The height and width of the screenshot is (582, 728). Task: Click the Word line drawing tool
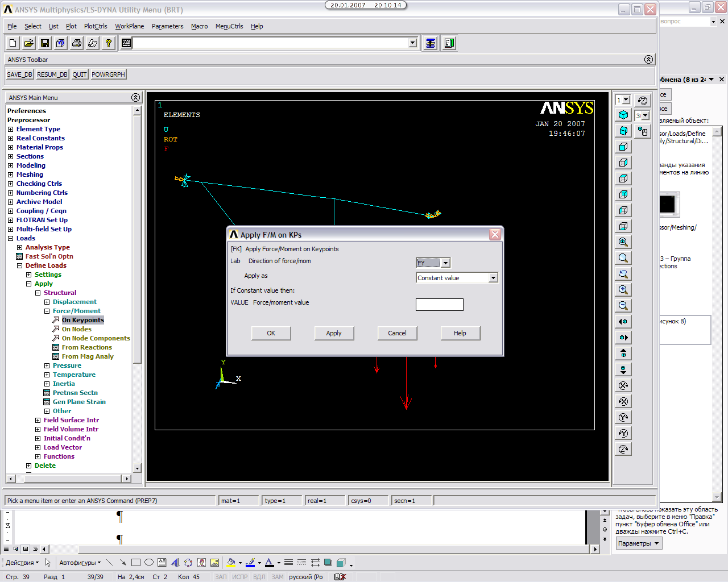tap(109, 563)
